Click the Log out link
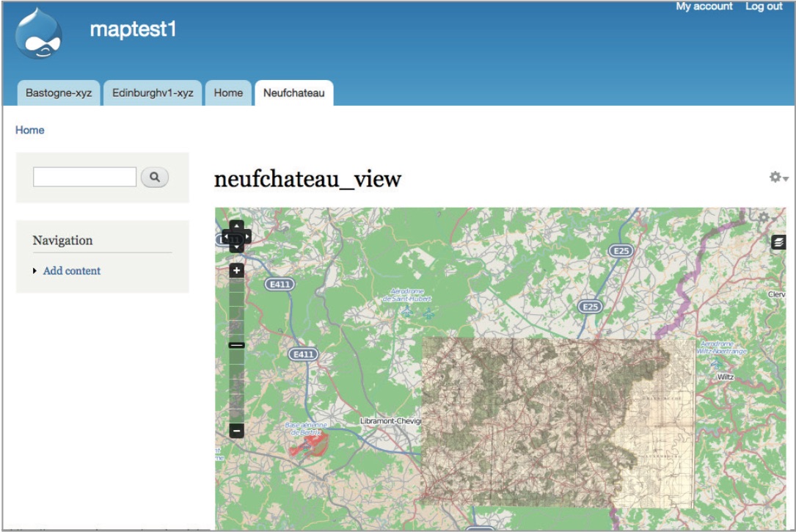The image size is (796, 532). [x=764, y=7]
